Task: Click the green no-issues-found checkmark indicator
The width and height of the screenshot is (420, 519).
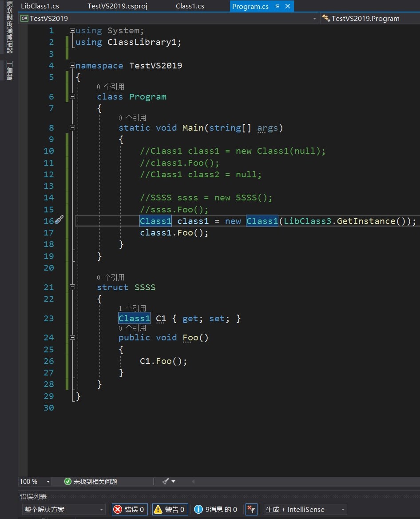Action: (68, 482)
